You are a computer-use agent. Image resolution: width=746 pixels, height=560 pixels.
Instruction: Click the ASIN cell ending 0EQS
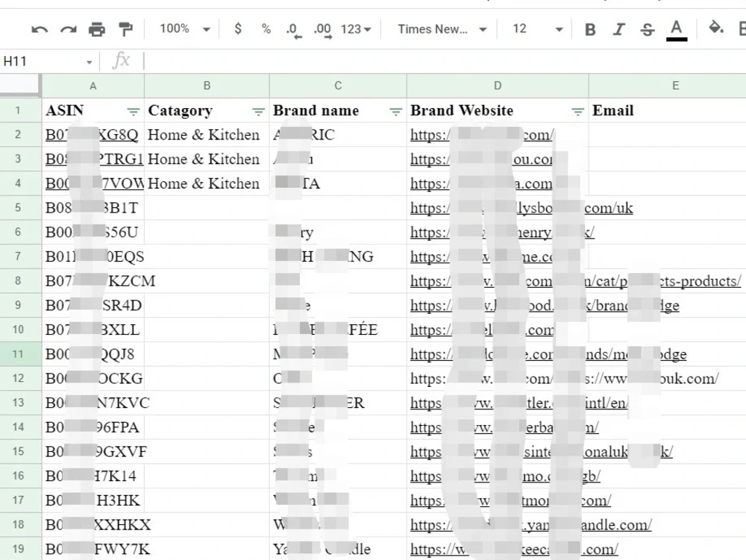[94, 257]
